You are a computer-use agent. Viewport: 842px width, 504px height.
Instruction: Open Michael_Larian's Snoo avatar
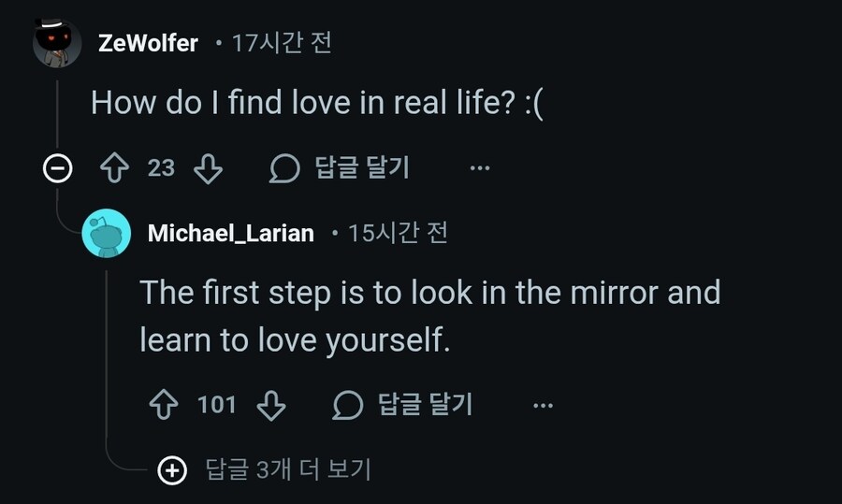point(107,233)
